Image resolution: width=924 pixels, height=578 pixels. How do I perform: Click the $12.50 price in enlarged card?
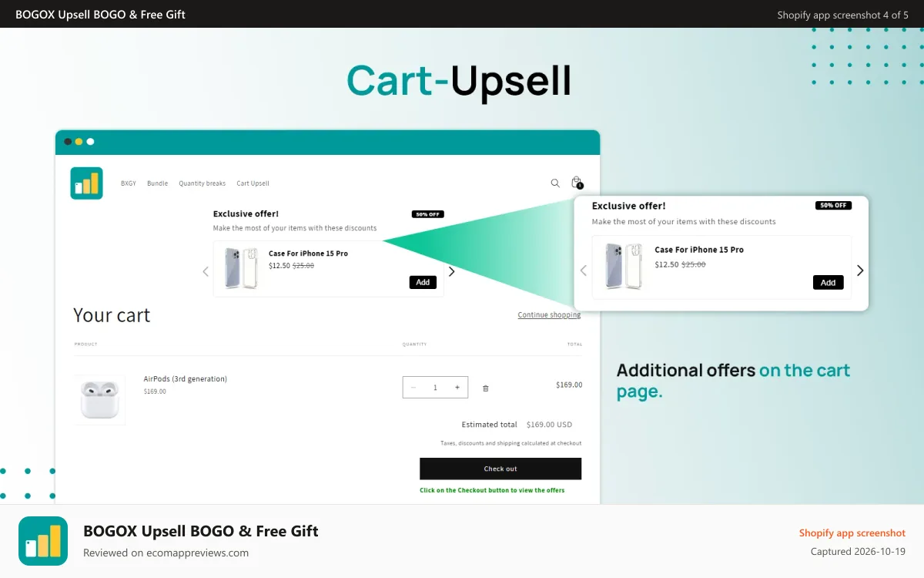pos(667,264)
